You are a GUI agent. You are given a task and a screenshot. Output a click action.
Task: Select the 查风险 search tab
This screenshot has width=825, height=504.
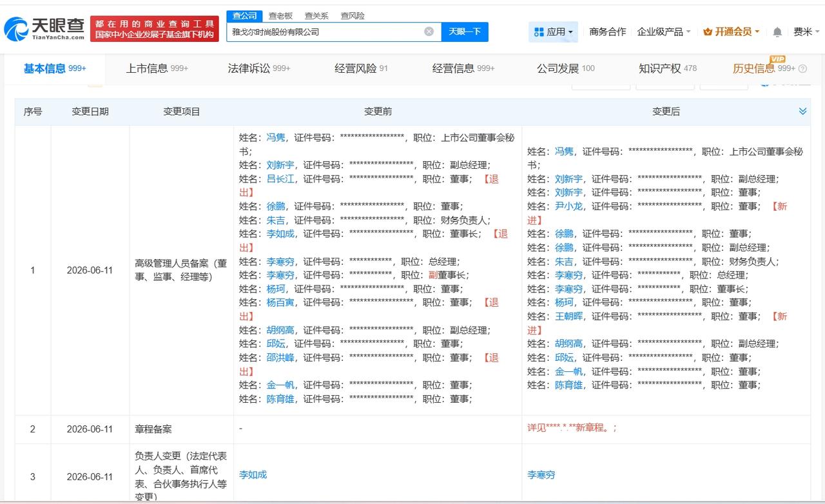353,15
